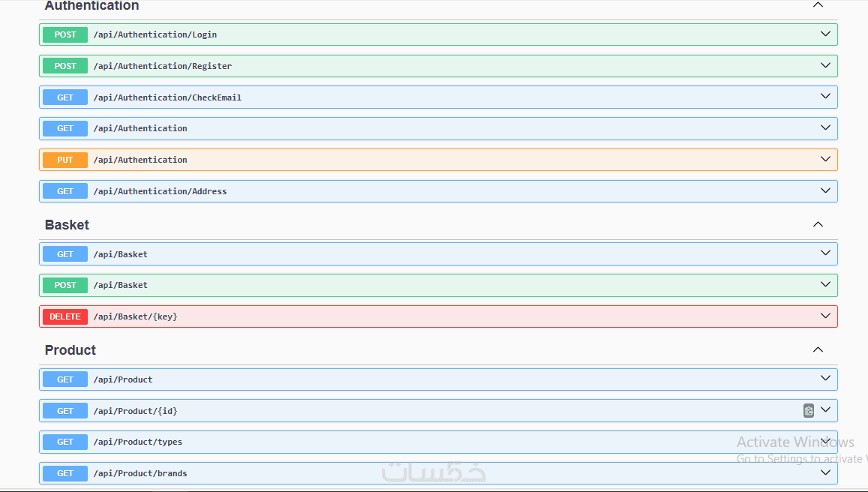Open the /api/Authentication/Login path text

pyautogui.click(x=155, y=34)
